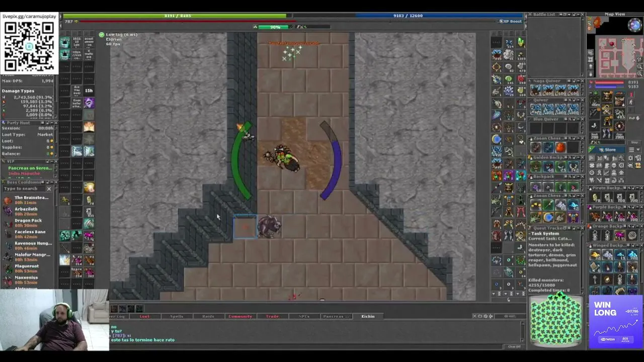644x362 pixels.
Task: Click the WIN LONG ad banner
Action: point(615,322)
